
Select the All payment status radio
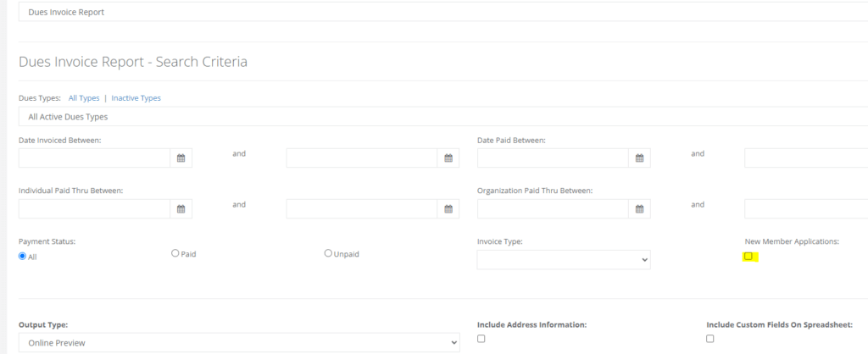pyautogui.click(x=23, y=256)
